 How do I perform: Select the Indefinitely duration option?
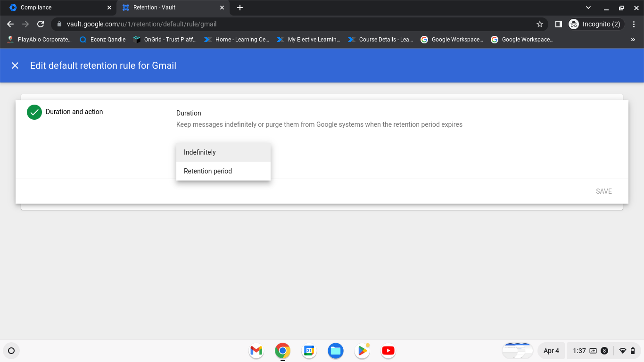click(223, 152)
